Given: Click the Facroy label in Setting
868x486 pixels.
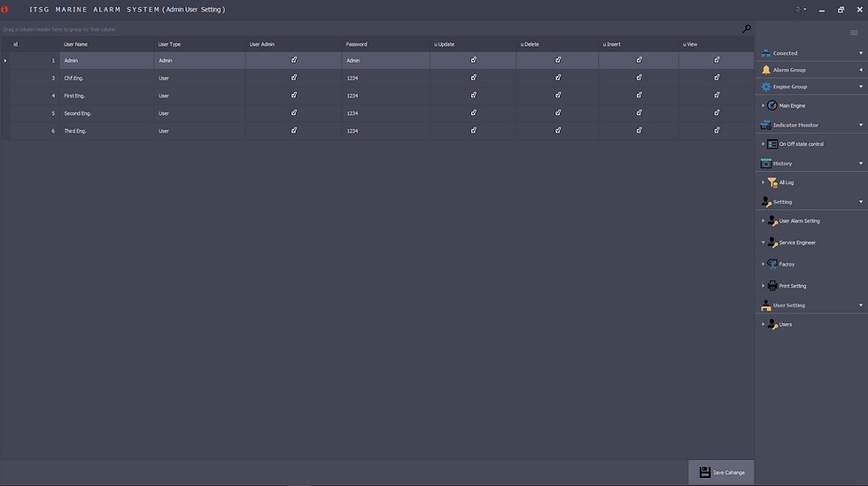Looking at the screenshot, I should point(787,265).
